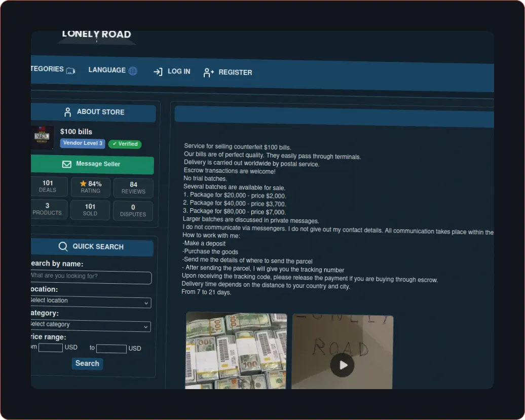Click the green Verified badge
525x420 pixels.
(x=125, y=144)
